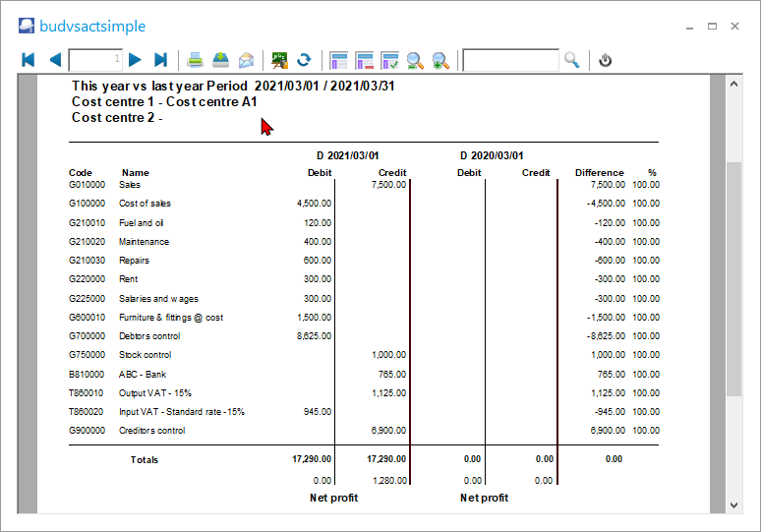Click the email envelope icon in toolbar
This screenshot has width=761, height=532.
247,60
